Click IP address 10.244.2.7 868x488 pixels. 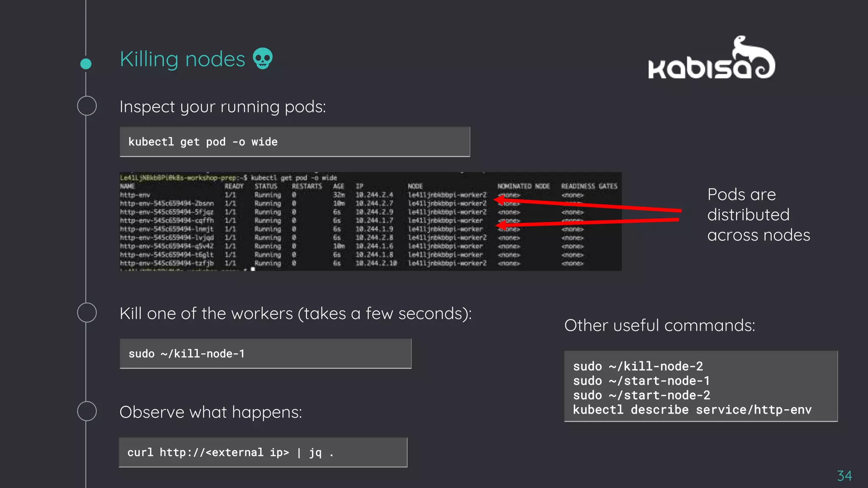[x=374, y=203]
